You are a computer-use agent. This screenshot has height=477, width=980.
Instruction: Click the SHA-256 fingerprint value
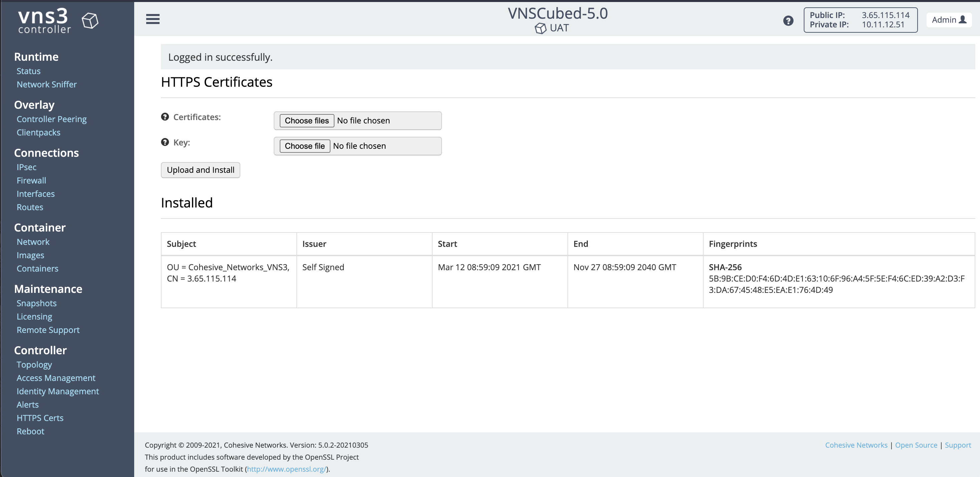tap(836, 284)
